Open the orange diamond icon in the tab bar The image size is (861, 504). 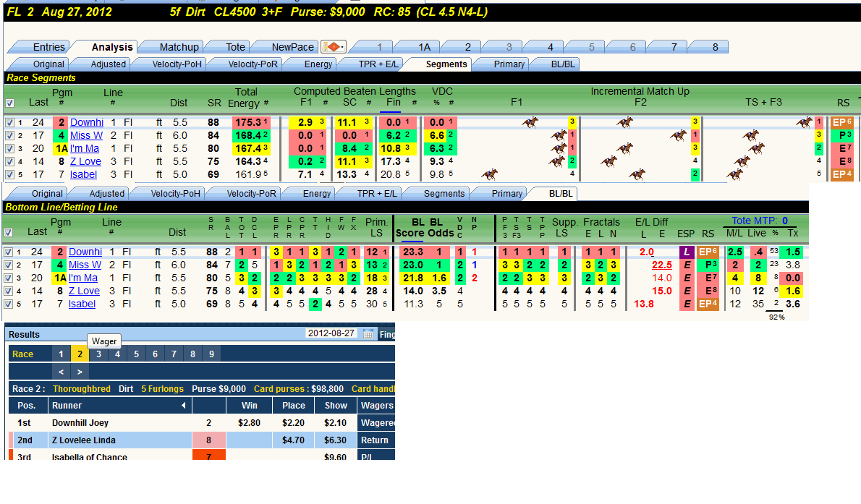pos(333,47)
